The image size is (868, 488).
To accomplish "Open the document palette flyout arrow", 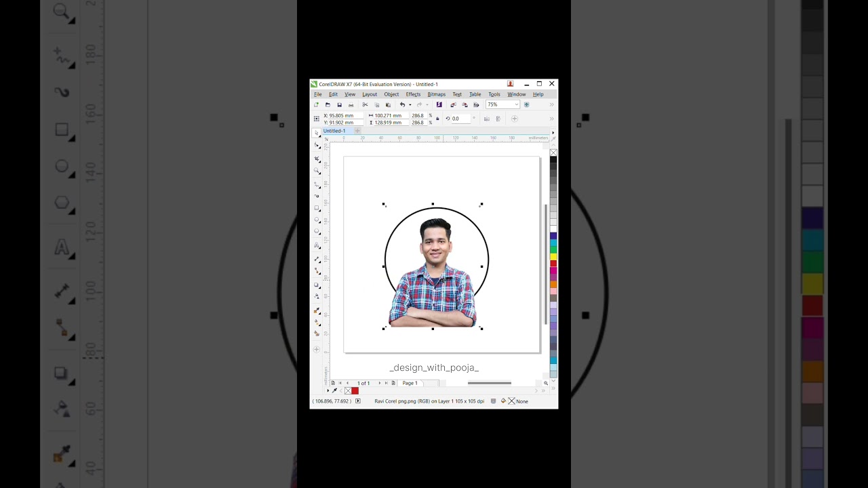I will [328, 390].
